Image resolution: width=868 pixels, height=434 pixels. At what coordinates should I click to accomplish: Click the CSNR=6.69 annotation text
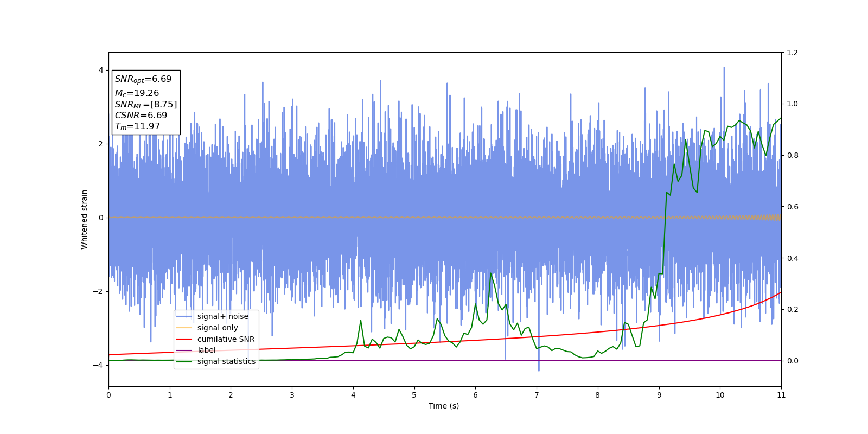(141, 115)
